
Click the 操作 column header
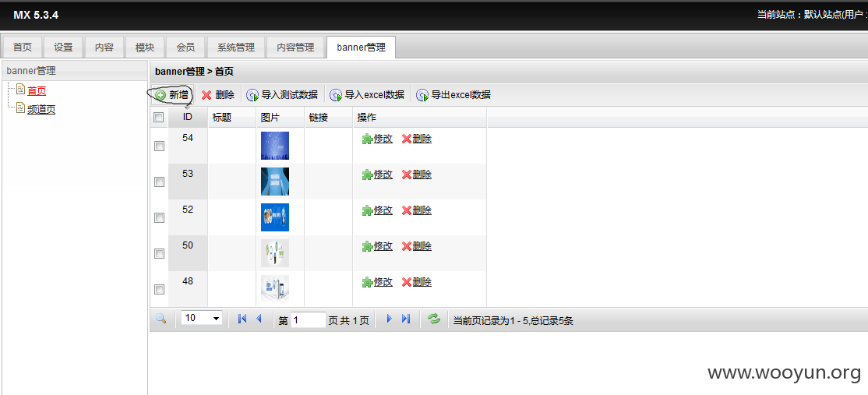[x=420, y=118]
